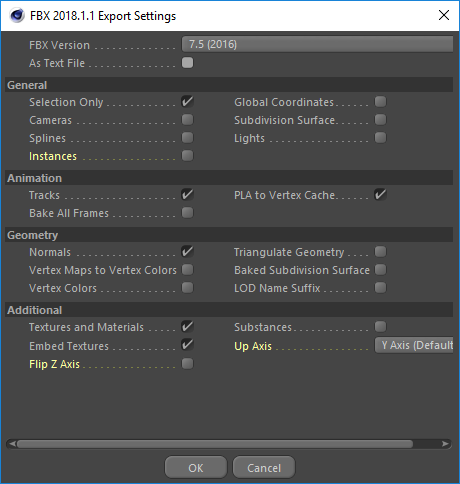Open the FBX Version dropdown
This screenshot has height=484, width=460.
click(317, 44)
